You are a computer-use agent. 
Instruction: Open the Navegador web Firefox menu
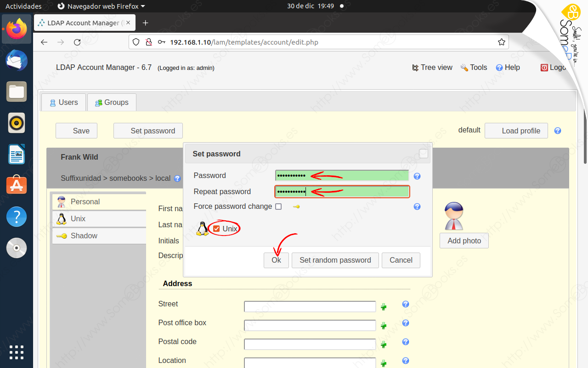click(x=101, y=6)
